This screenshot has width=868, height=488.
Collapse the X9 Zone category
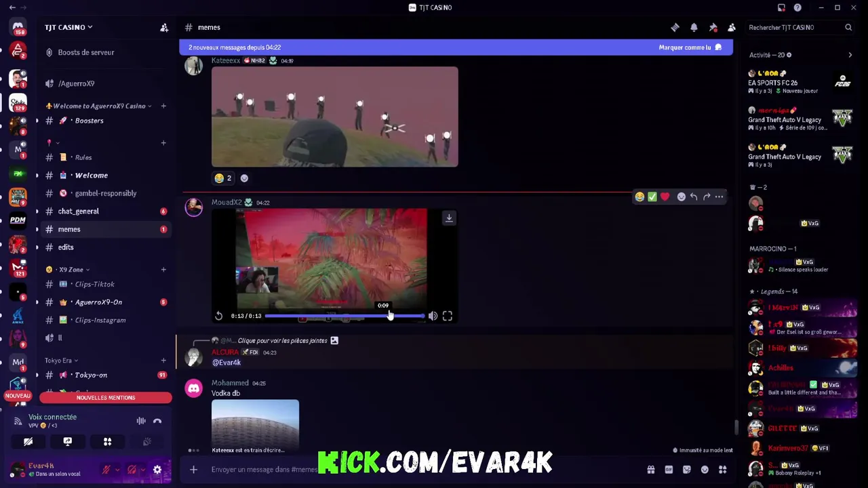(67, 270)
